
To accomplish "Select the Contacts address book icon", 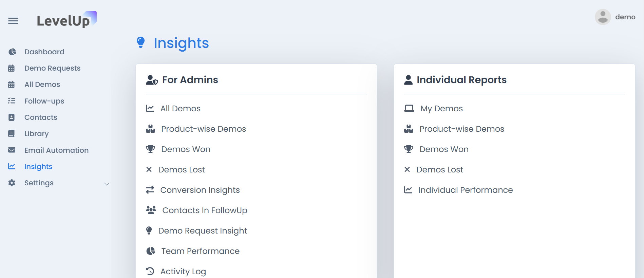I will click(x=12, y=117).
